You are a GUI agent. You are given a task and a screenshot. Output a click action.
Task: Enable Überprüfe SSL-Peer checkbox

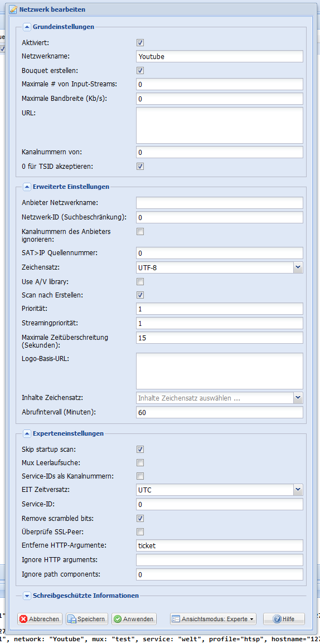click(140, 532)
